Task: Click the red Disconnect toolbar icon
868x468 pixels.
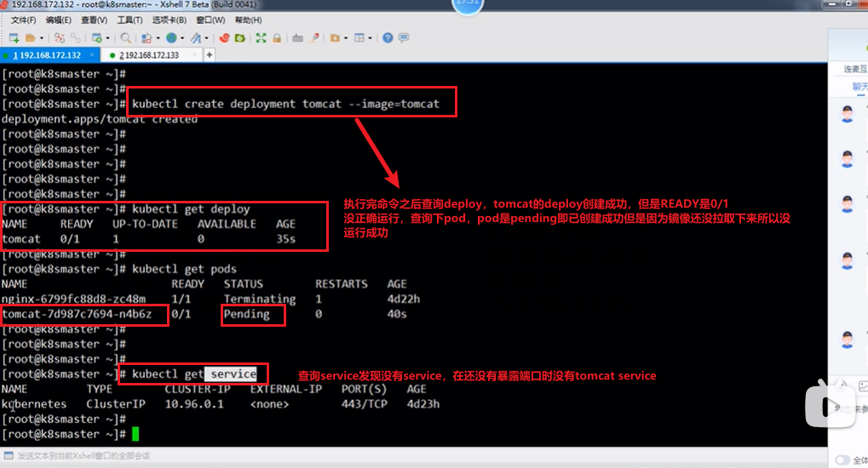Action: pyautogui.click(x=60, y=37)
